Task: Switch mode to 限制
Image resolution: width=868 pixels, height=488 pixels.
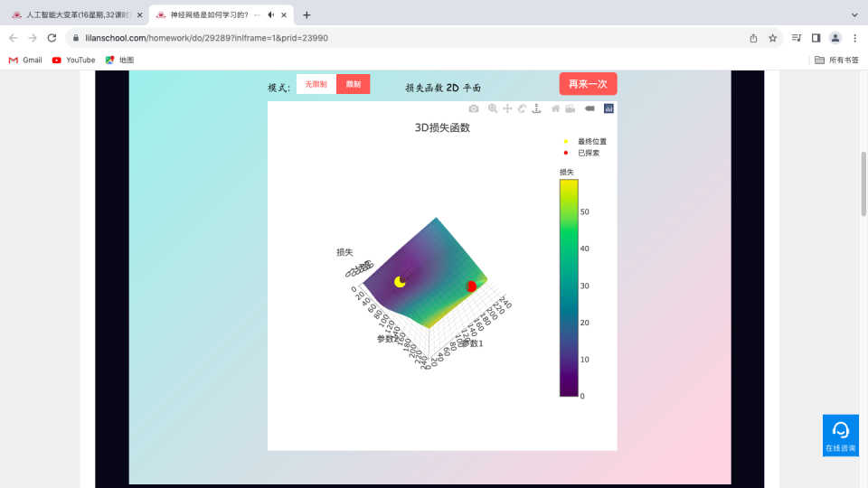Action: click(354, 84)
